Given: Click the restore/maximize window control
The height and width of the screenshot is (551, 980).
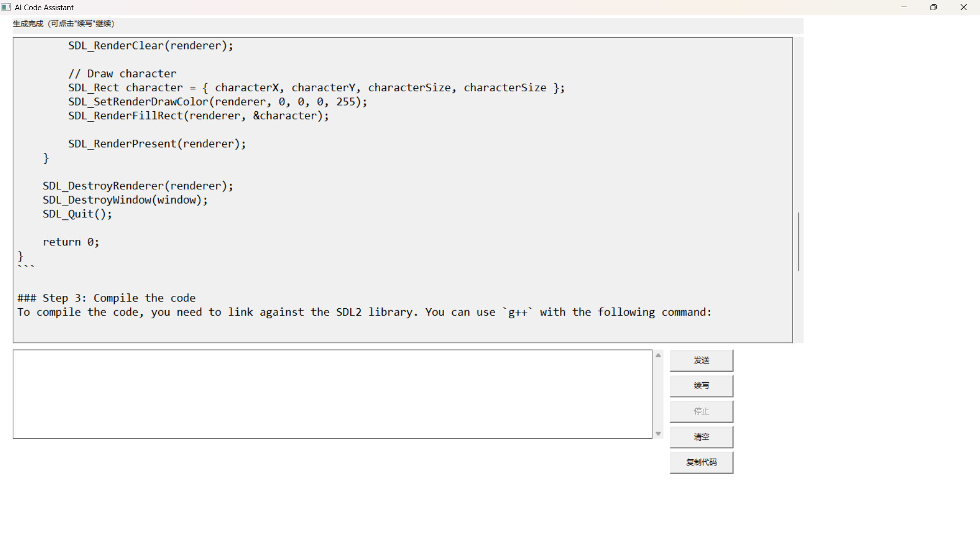Looking at the screenshot, I should [934, 7].
